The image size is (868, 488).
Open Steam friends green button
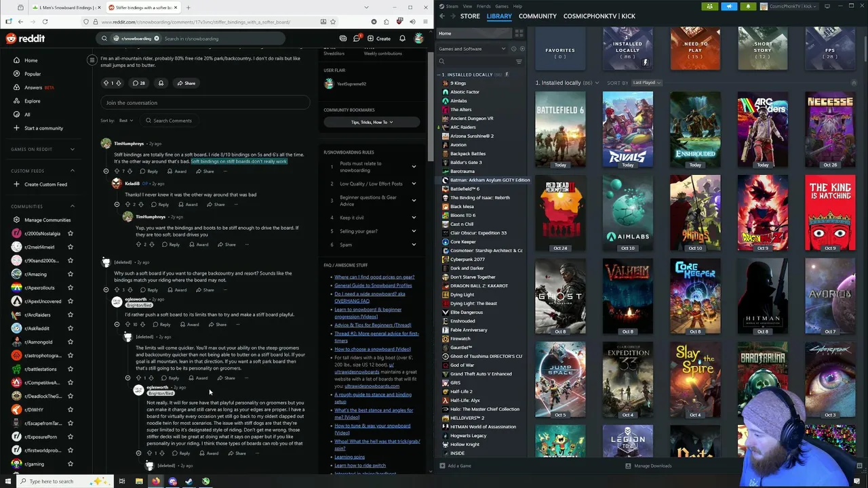coord(709,6)
